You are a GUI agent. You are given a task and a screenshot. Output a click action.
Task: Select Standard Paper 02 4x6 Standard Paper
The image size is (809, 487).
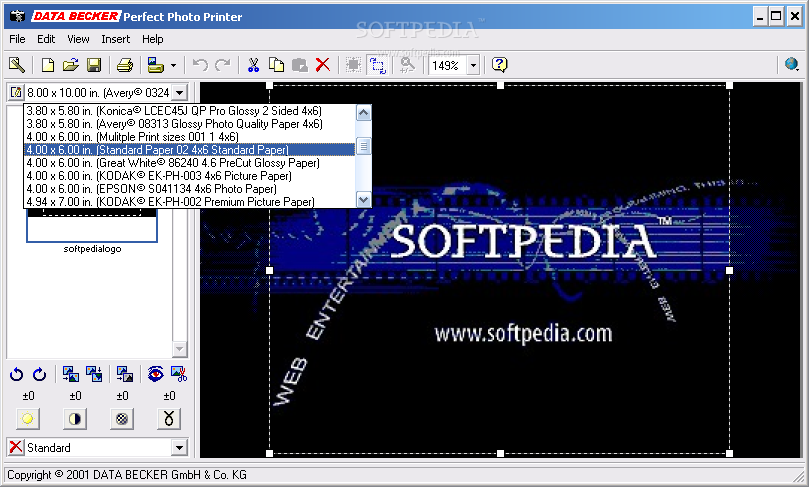(190, 150)
